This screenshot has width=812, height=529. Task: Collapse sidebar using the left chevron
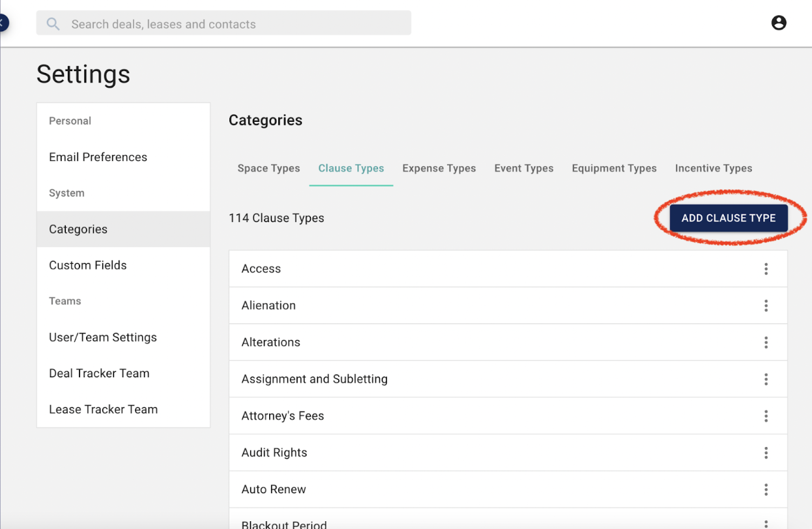(3, 23)
